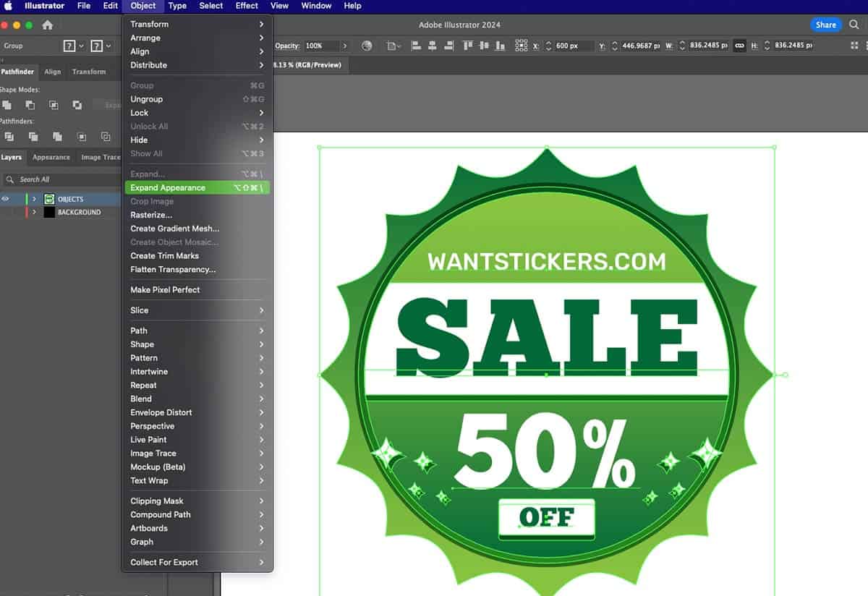
Task: Expand the BACKGROUND layer
Action: 34,212
